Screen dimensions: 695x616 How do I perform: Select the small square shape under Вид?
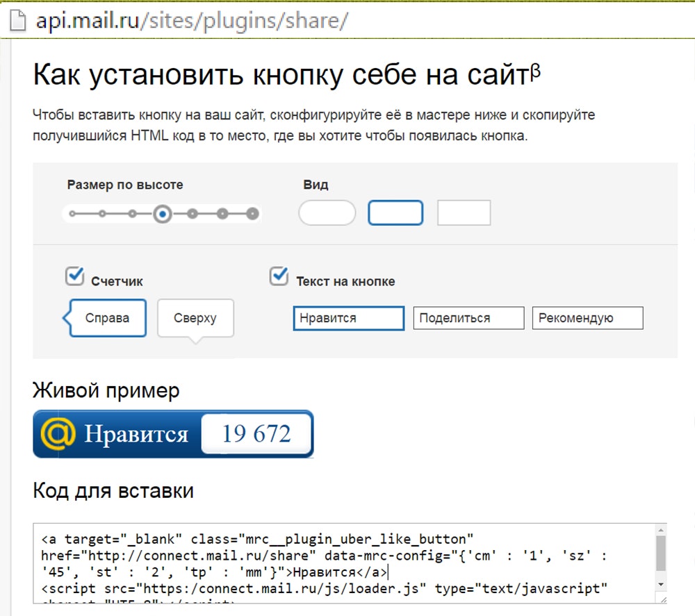[x=464, y=213]
